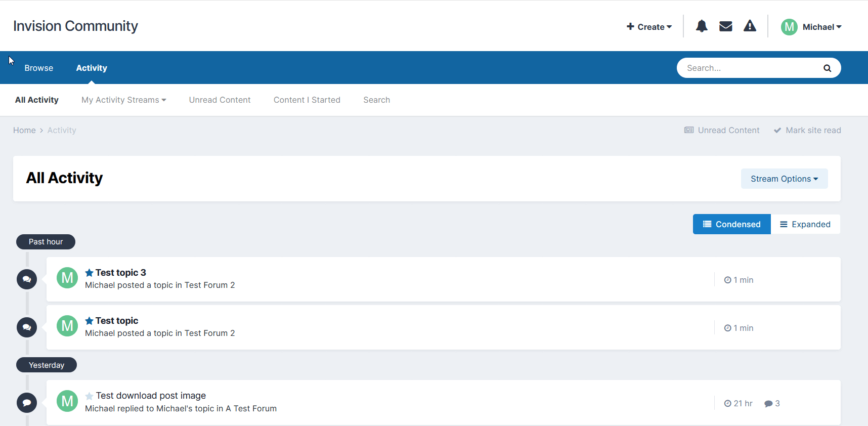Image resolution: width=868 pixels, height=426 pixels.
Task: Switch to Condensed view
Action: pos(731,224)
